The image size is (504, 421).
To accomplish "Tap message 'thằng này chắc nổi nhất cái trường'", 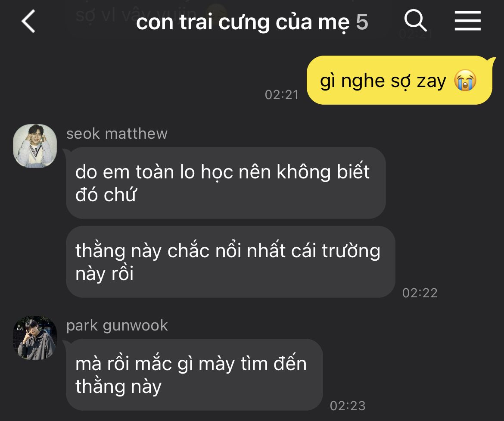I will pos(230,262).
